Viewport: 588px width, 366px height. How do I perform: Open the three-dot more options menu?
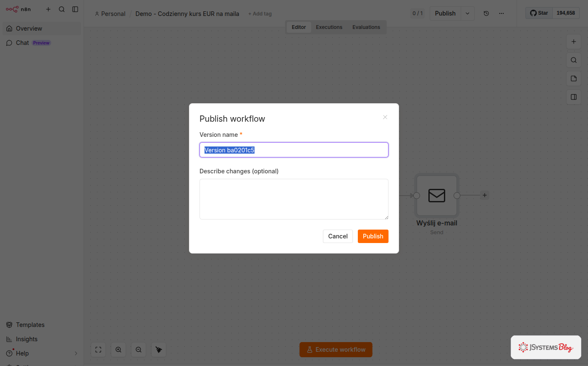pyautogui.click(x=501, y=13)
